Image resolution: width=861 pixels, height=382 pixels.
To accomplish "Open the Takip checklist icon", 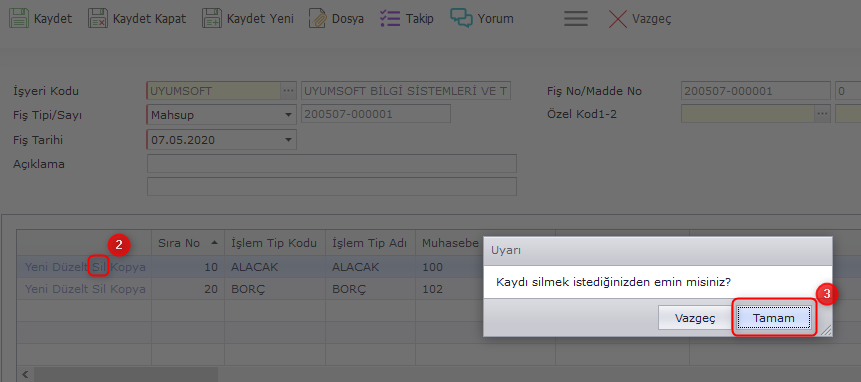I will 390,18.
